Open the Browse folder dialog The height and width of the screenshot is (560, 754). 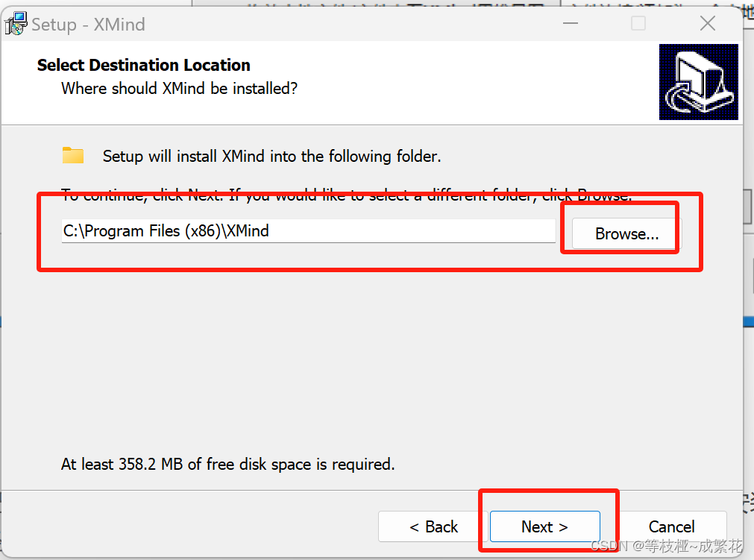[x=626, y=233]
